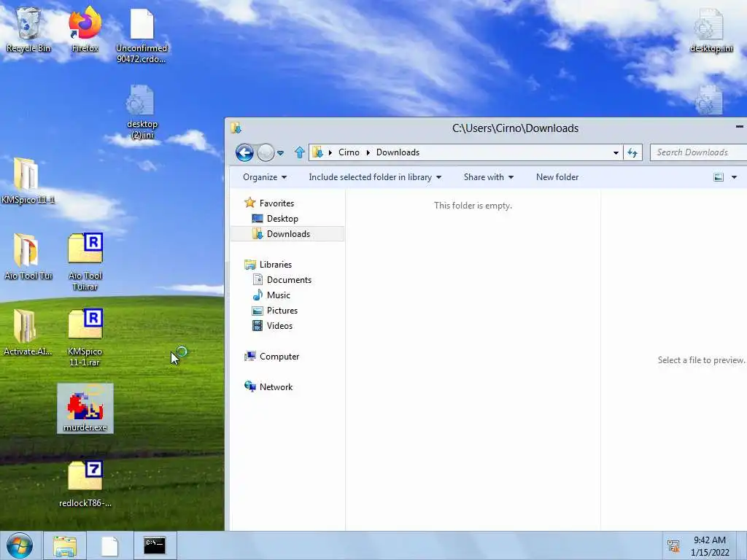Expand the address bar history dropdown

(616, 153)
